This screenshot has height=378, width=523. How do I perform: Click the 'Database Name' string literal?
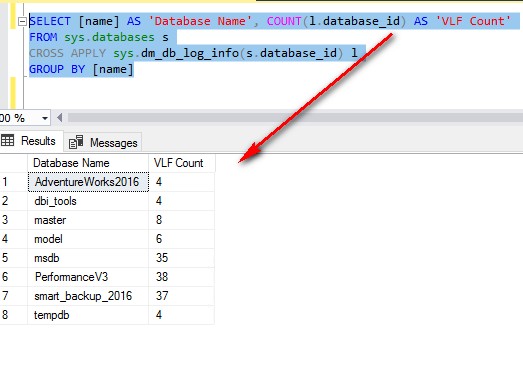pos(200,21)
